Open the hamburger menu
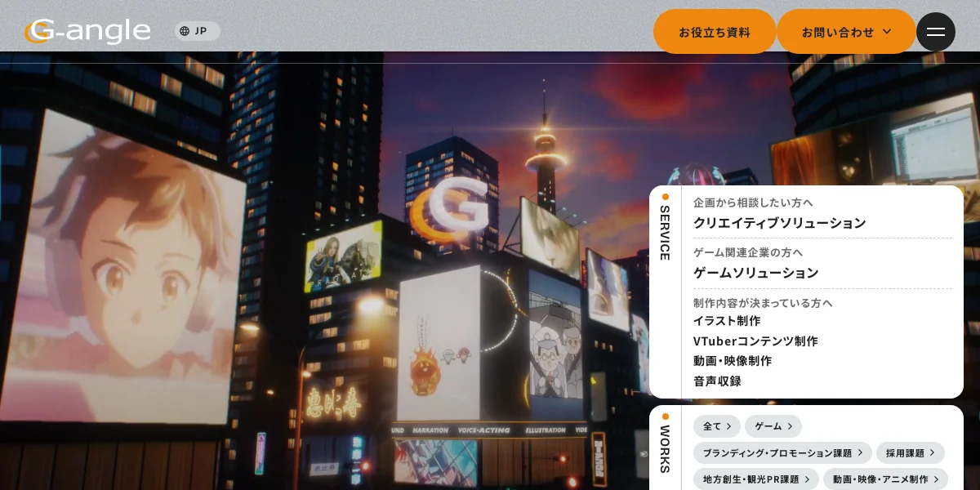The height and width of the screenshot is (490, 980). pos(936,32)
